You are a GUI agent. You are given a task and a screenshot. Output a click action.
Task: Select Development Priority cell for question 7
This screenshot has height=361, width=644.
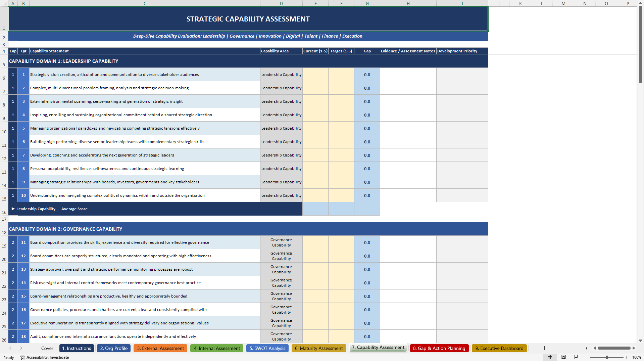pos(462,155)
